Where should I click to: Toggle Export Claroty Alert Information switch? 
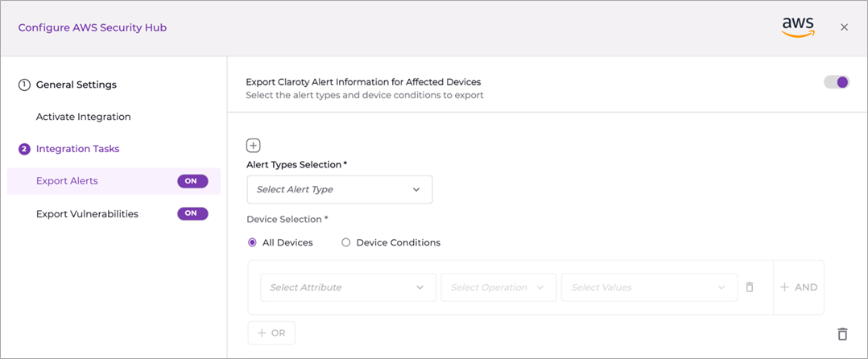[x=837, y=82]
